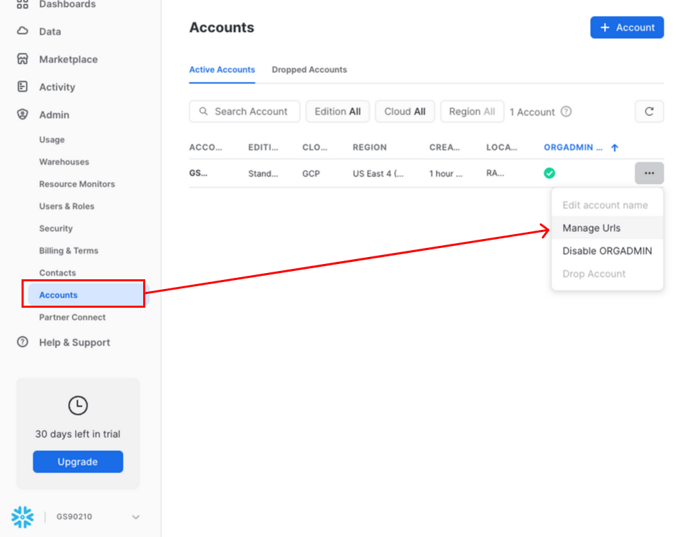Click the Dashboards grid icon
The image size is (688, 537).
click(x=22, y=4)
